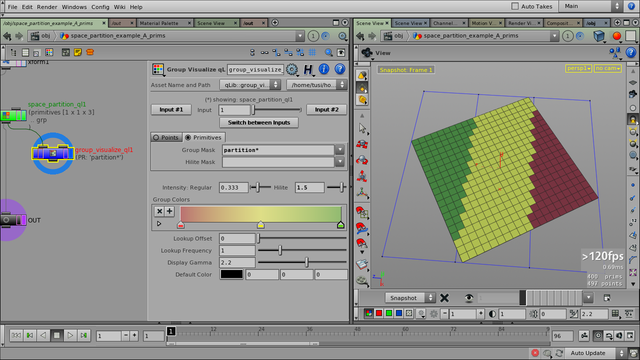Jump to the last frame

[x=84, y=336]
